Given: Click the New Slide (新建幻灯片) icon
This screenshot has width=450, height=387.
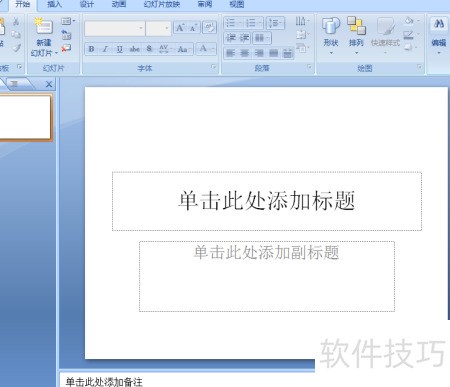Looking at the screenshot, I should tap(44, 27).
